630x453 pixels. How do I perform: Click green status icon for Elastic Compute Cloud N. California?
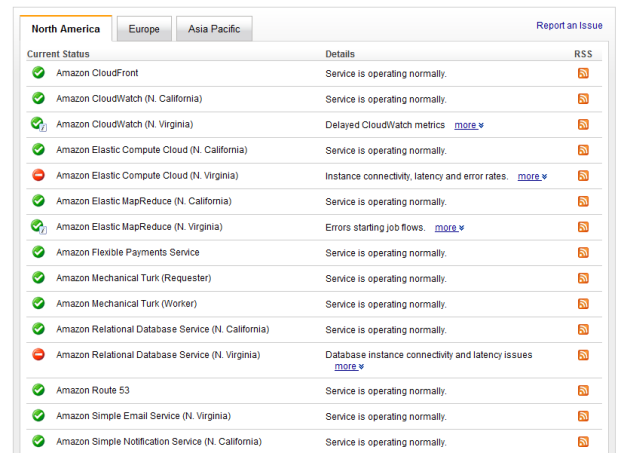point(39,150)
